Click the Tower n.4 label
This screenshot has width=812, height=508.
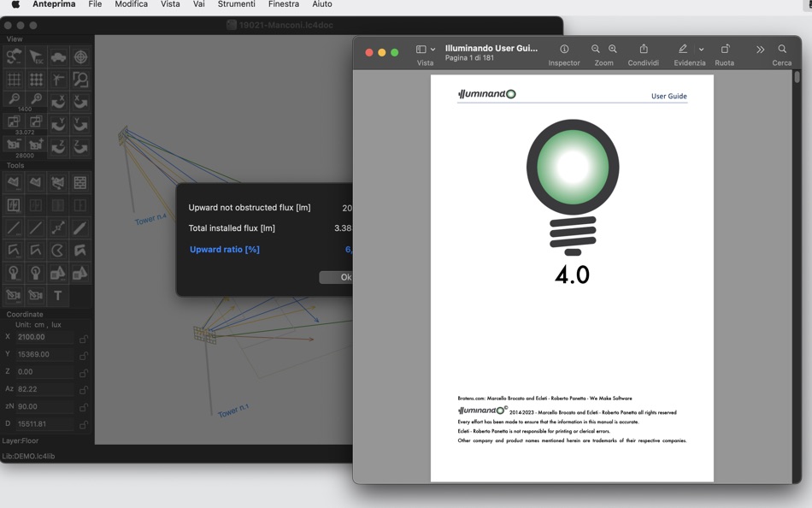click(x=150, y=219)
